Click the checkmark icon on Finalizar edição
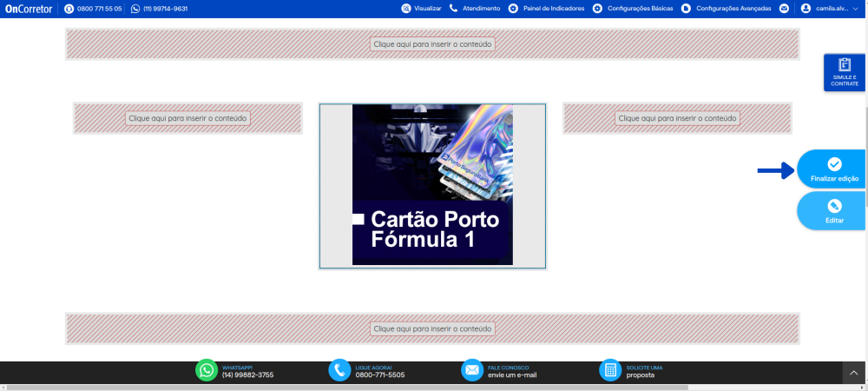Image resolution: width=868 pixels, height=391 pixels. point(834,164)
